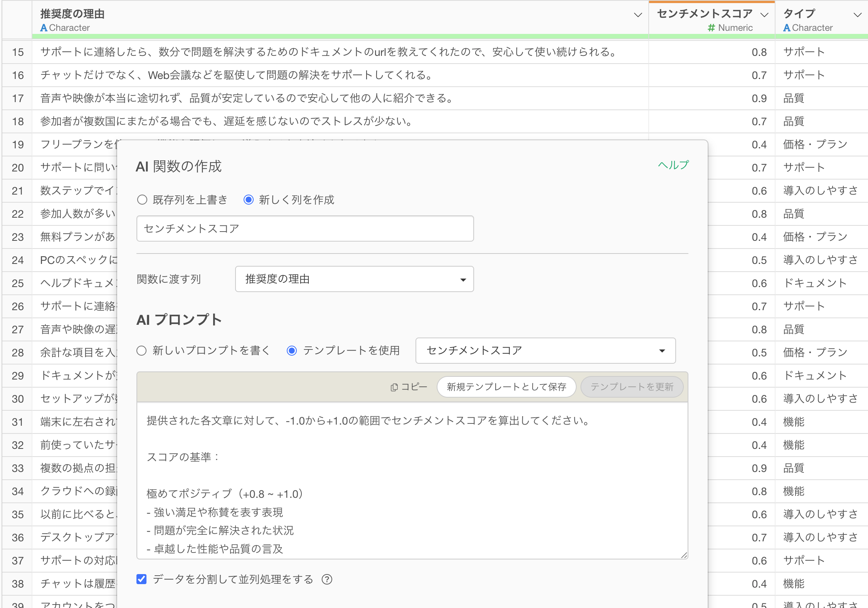Open the 関数に渡す列 dropdown
The height and width of the screenshot is (608, 868).
coord(354,279)
